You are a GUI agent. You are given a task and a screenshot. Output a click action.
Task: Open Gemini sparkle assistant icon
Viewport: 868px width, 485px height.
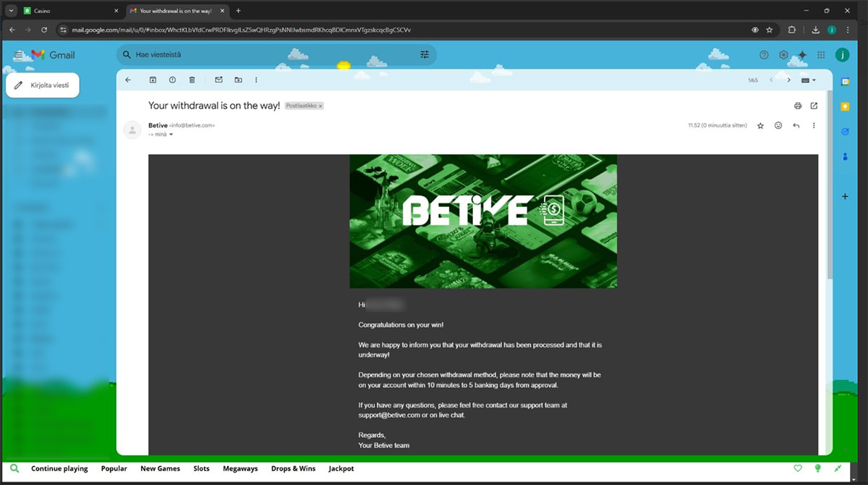pyautogui.click(x=801, y=55)
